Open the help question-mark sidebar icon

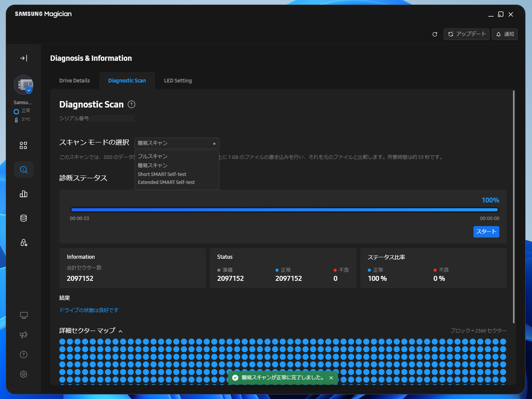pos(24,355)
